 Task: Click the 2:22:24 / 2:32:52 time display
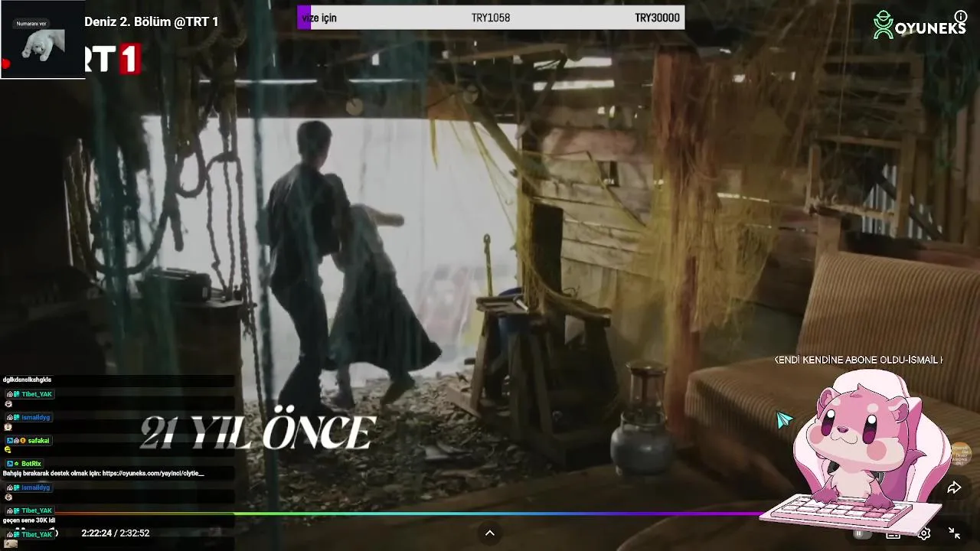pos(116,533)
